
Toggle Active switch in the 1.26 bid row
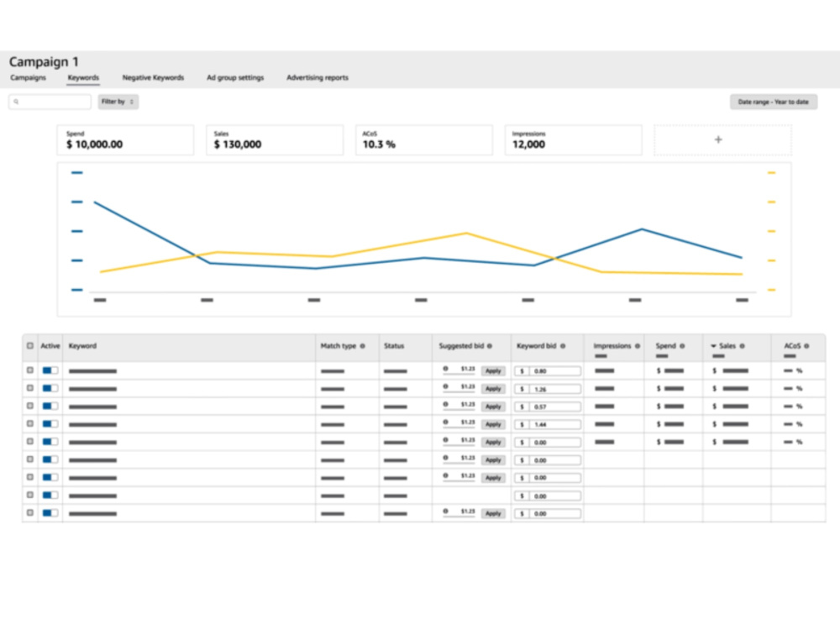[50, 388]
